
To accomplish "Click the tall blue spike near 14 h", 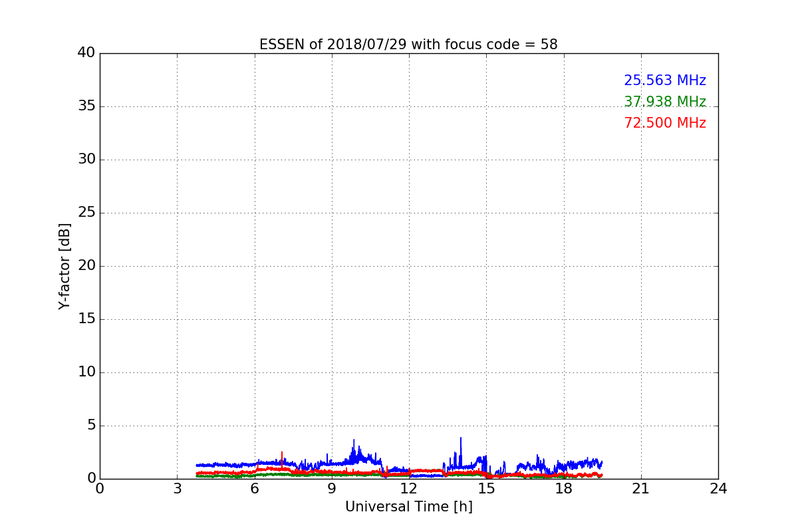I will coord(461,452).
